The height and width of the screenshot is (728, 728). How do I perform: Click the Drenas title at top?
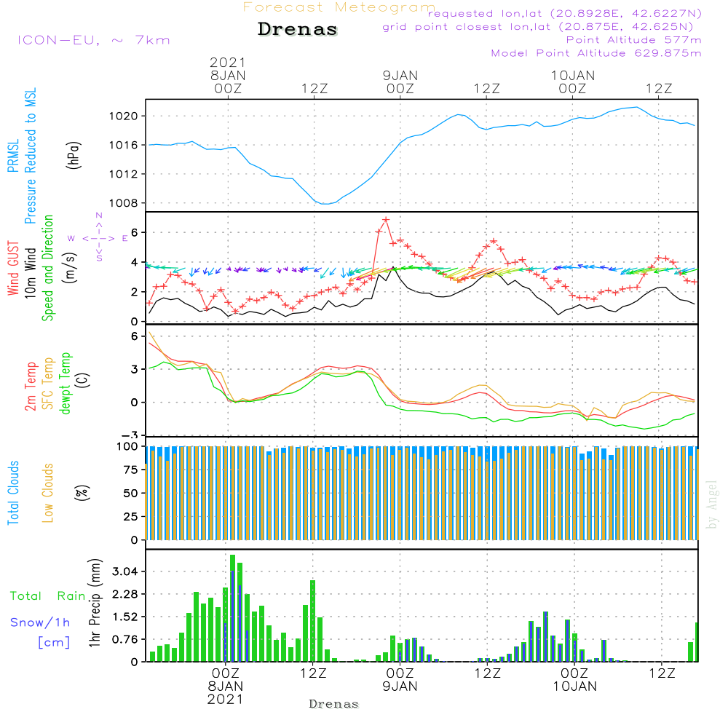(x=297, y=29)
